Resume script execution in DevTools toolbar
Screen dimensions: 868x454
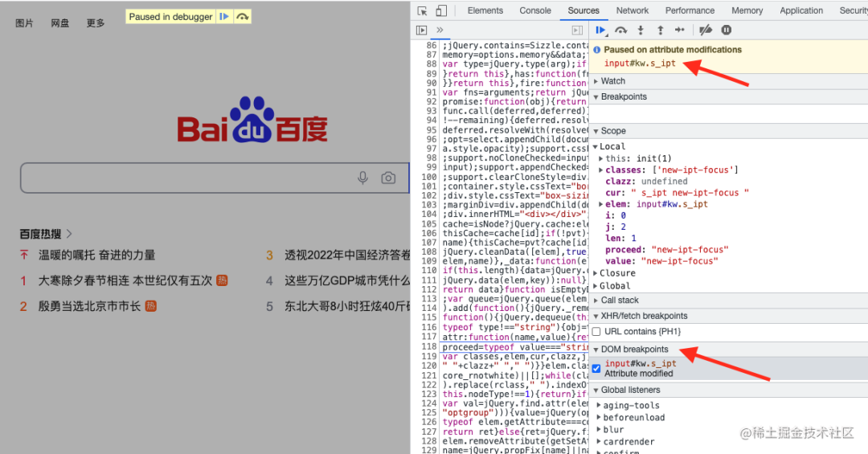coord(600,30)
